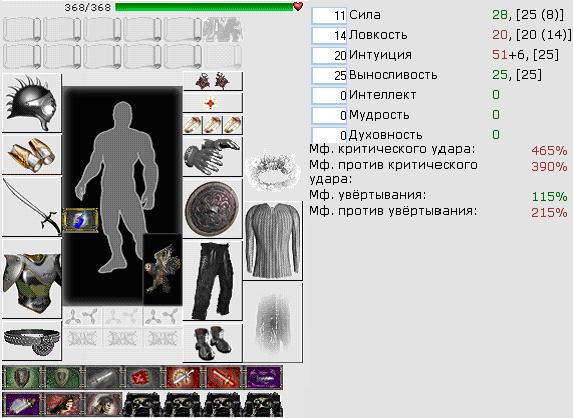
Task: Click the faded wreath slot
Action: 273,172
